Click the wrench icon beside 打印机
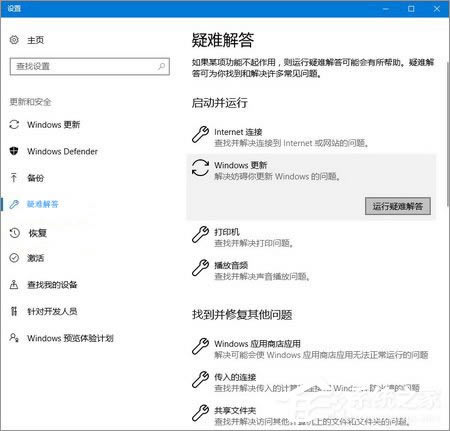Screen dimensions: 450x431 click(200, 234)
